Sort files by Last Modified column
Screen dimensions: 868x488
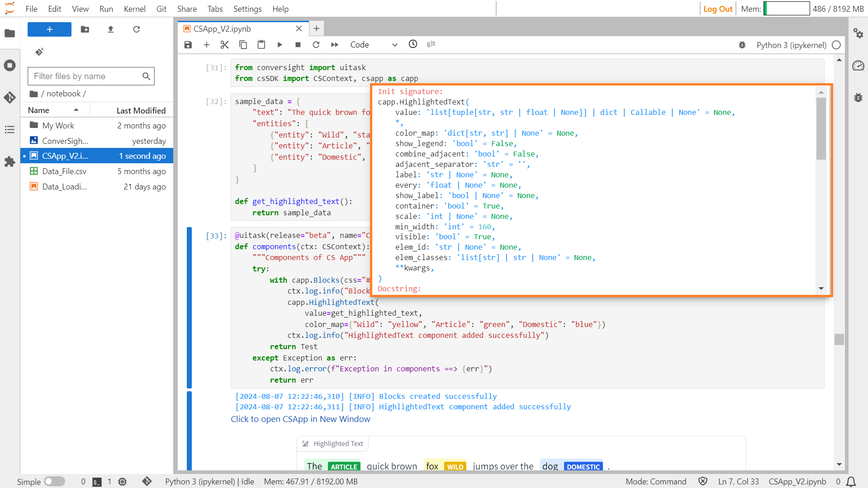131,110
